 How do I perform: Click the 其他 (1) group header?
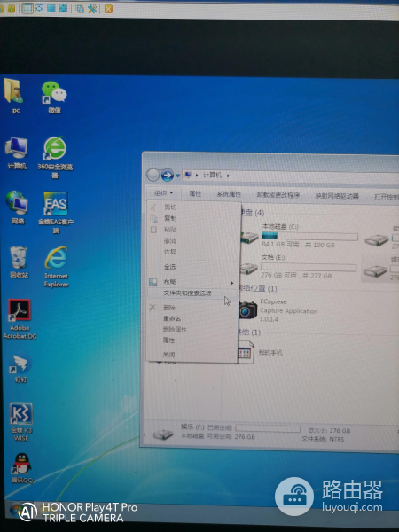(249, 332)
